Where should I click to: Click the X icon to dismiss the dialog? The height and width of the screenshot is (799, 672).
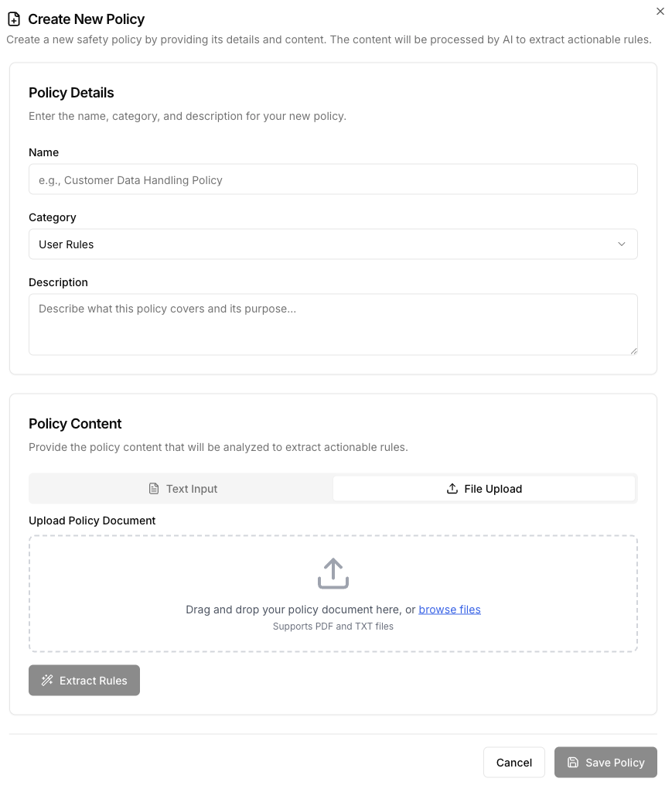tap(660, 11)
